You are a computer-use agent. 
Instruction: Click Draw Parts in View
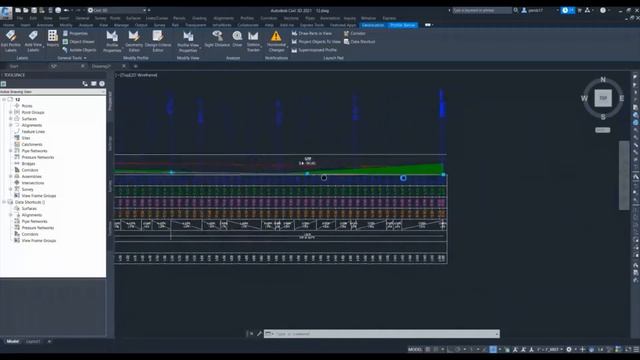(x=311, y=33)
